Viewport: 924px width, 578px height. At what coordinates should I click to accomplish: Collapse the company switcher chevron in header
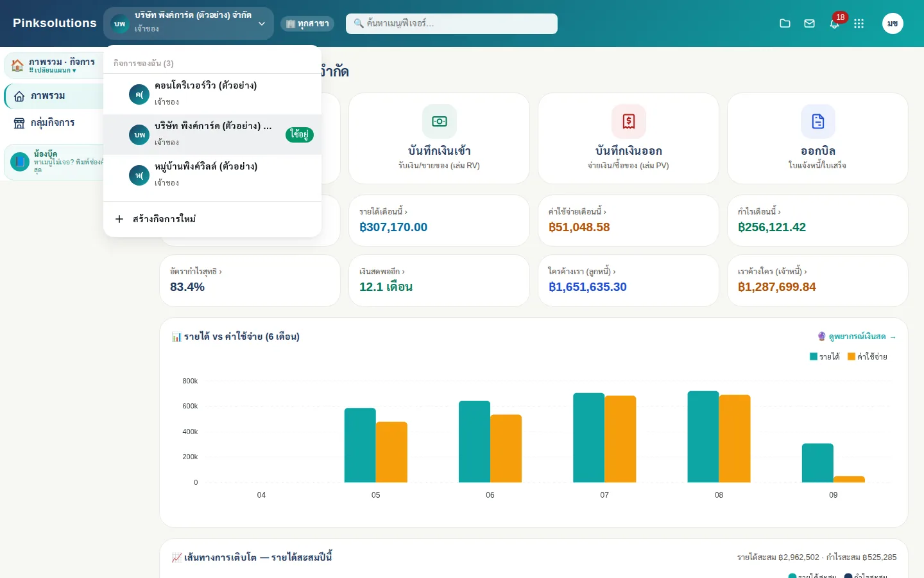[x=262, y=24]
